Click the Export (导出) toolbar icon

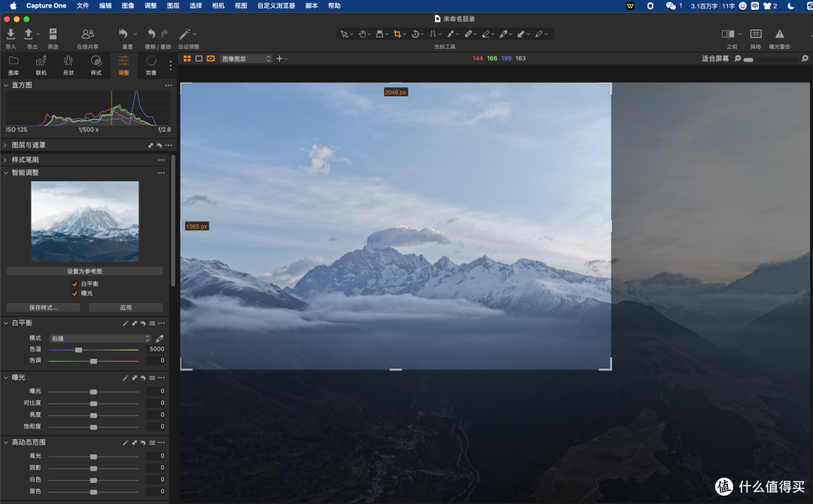29,34
